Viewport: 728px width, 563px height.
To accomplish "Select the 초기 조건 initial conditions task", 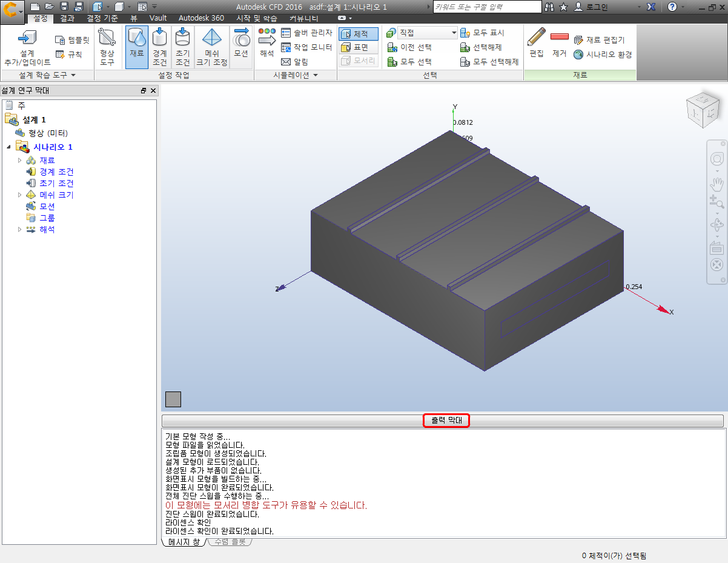I will coord(182,47).
